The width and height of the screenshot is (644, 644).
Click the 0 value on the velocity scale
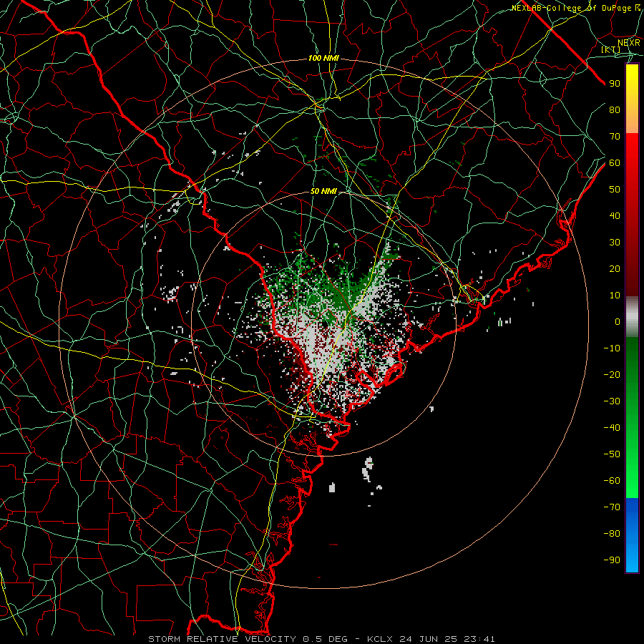click(x=618, y=322)
